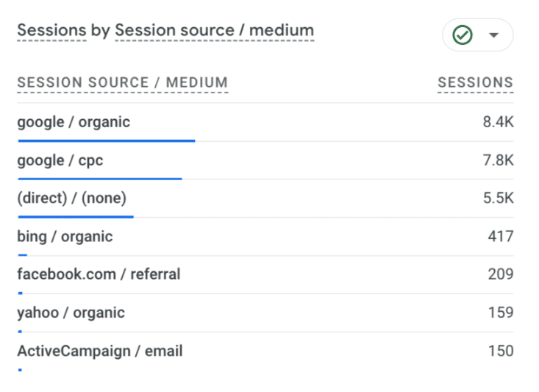Click the SESSIONS column header
This screenshot has height=392, width=539.
pyautogui.click(x=476, y=83)
